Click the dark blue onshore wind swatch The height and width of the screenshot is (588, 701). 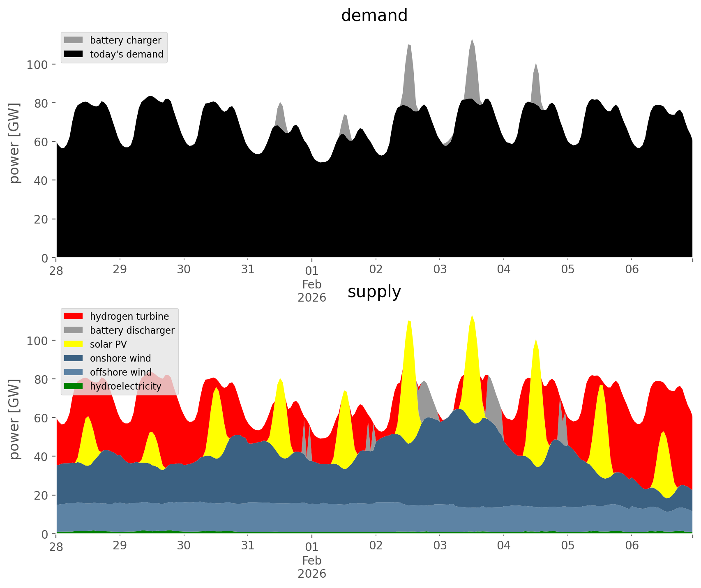74,358
